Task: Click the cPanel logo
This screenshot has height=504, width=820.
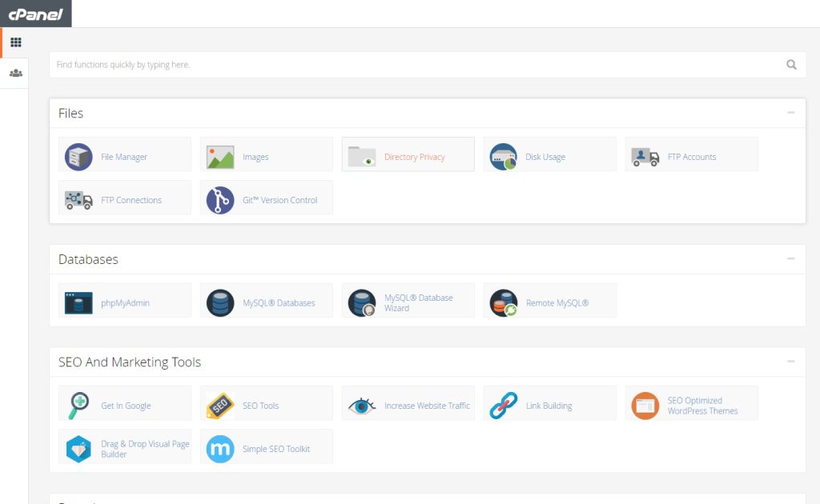Action: tap(35, 14)
